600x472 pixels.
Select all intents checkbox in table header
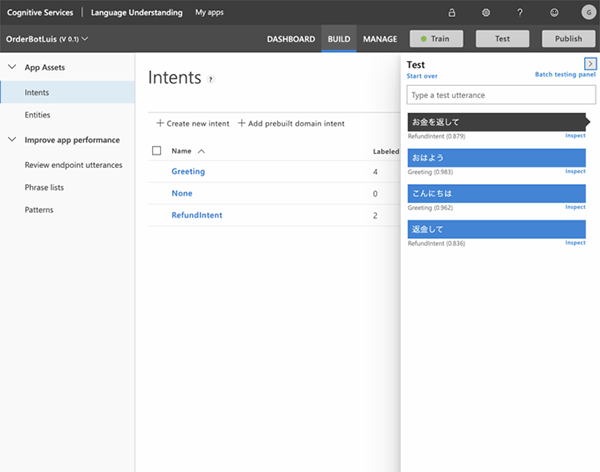tap(157, 150)
